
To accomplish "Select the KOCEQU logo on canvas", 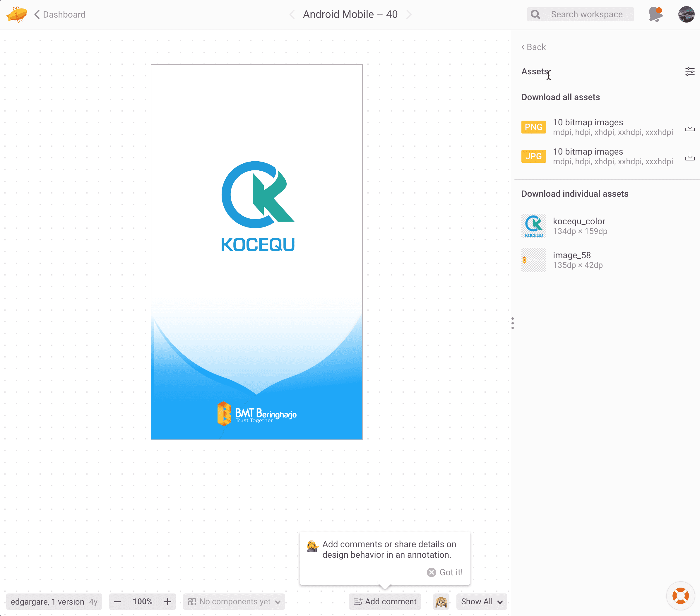I will tap(258, 206).
